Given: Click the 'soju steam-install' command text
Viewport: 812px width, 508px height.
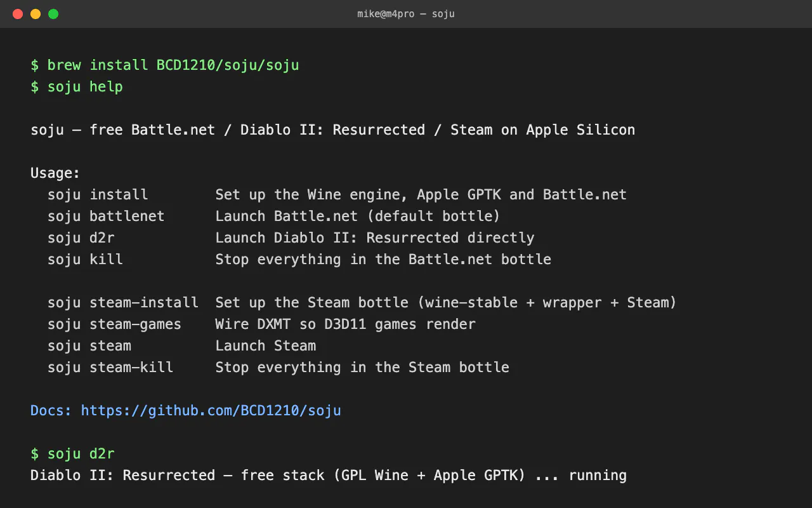Looking at the screenshot, I should [123, 303].
